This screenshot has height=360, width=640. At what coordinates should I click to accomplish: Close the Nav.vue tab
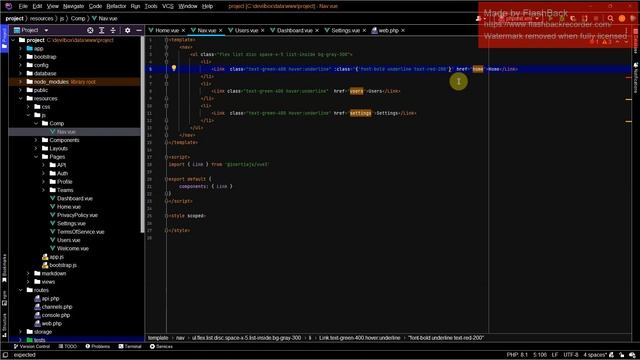point(220,30)
